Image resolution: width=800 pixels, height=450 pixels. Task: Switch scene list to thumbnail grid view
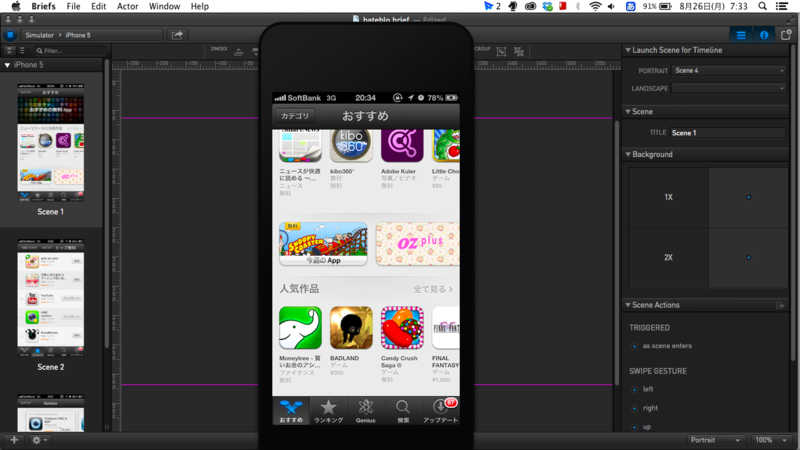click(9, 51)
